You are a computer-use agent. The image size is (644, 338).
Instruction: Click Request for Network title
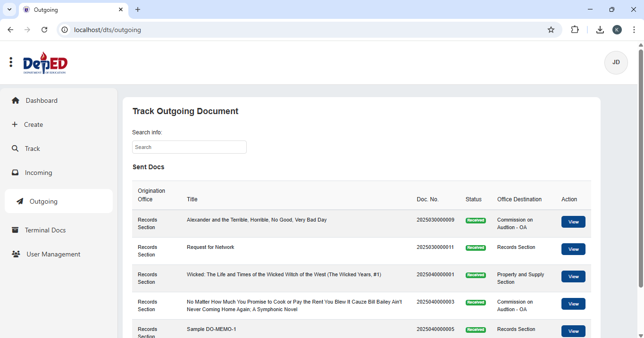point(210,247)
